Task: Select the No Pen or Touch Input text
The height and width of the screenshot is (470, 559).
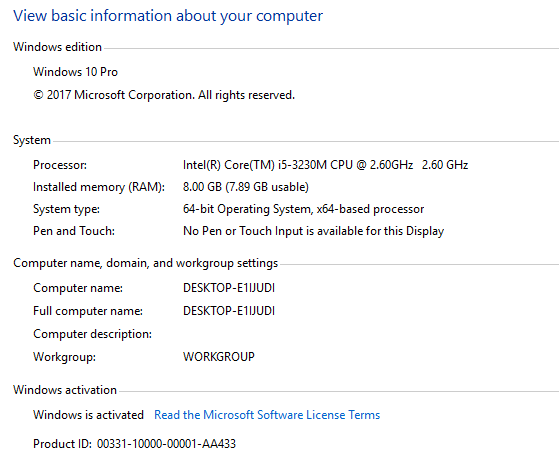Action: 313,231
